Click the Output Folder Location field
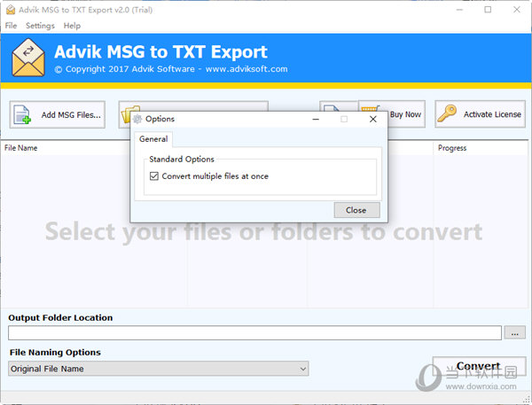This screenshot has width=532, height=405. click(x=254, y=332)
